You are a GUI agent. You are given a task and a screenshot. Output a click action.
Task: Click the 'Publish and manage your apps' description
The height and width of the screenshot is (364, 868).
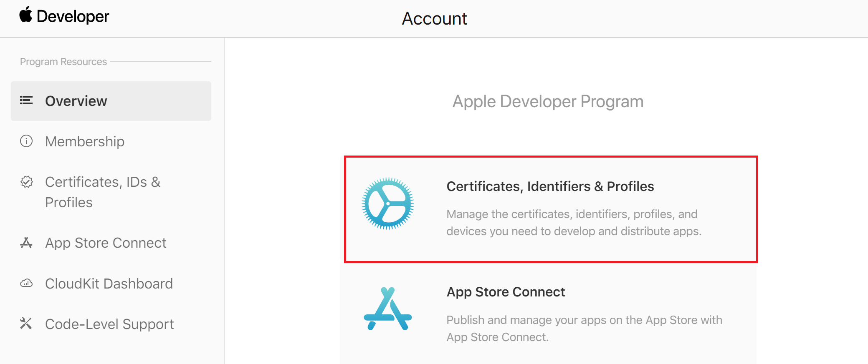click(585, 329)
